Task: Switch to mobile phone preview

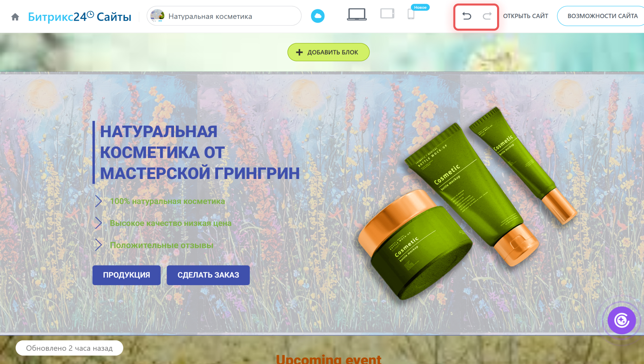Action: [411, 15]
